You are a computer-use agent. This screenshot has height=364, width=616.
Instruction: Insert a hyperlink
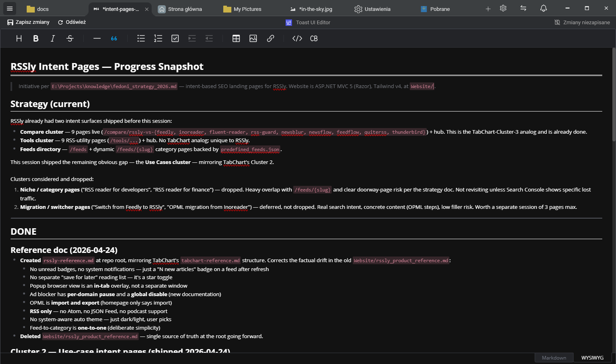coord(271,38)
